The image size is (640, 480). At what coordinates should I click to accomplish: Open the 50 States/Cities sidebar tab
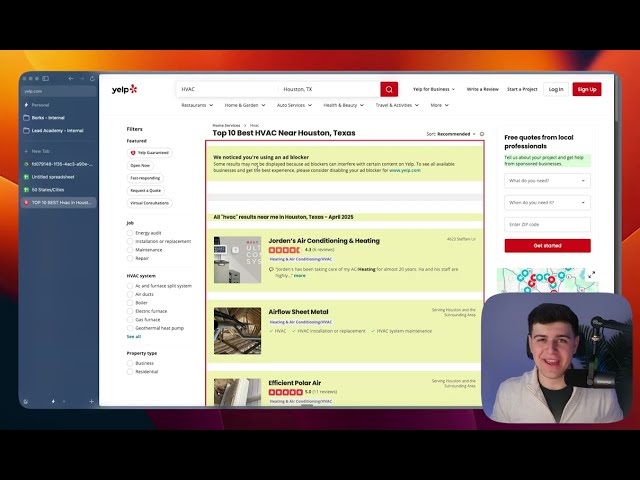pos(48,189)
